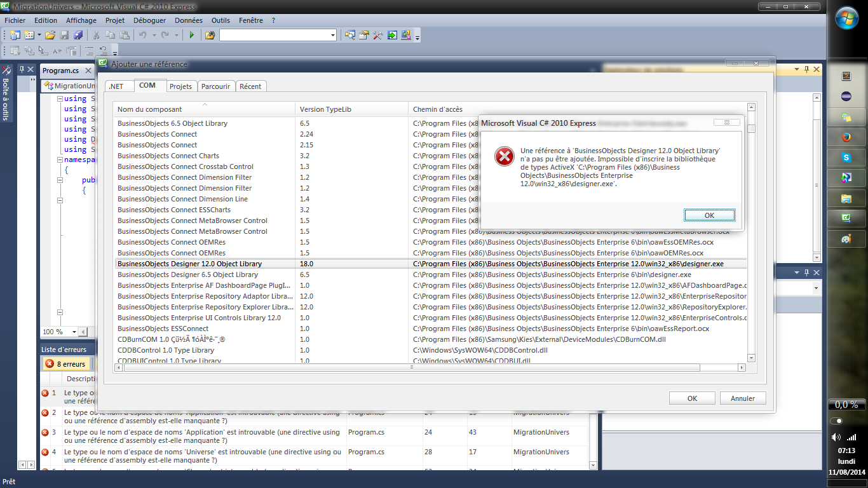Click the component list vertical scrollbar
The image size is (868, 488).
pos(751,233)
